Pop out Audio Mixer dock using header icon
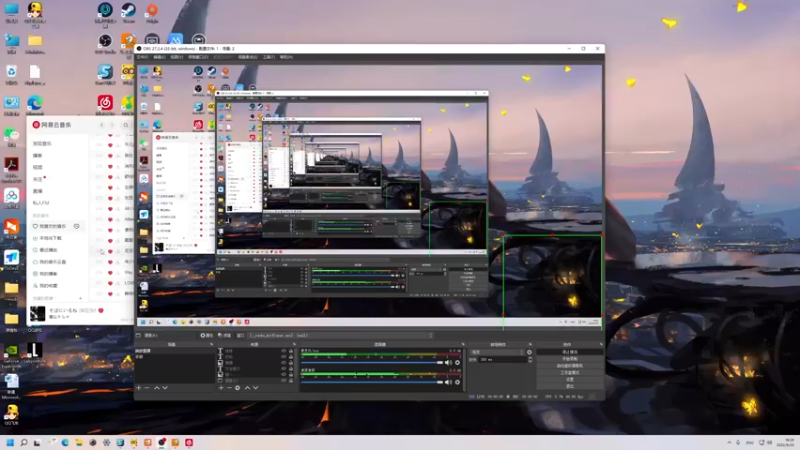 pyautogui.click(x=463, y=344)
